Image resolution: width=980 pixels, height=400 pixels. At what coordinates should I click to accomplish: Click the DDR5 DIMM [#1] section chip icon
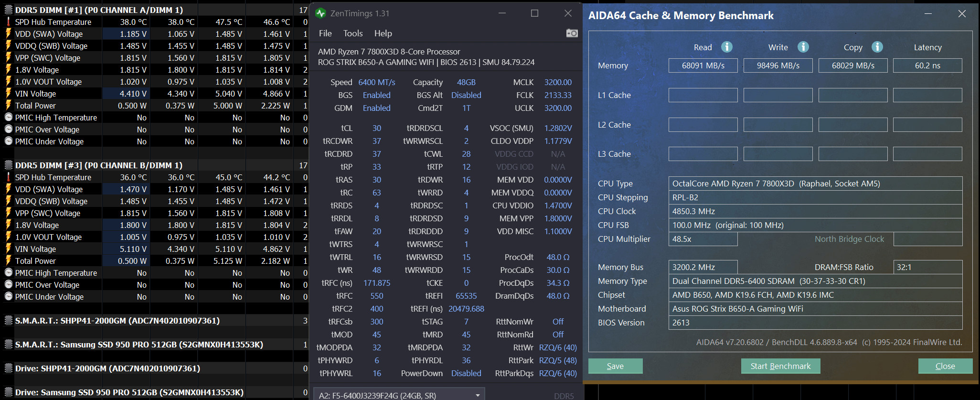[8, 10]
